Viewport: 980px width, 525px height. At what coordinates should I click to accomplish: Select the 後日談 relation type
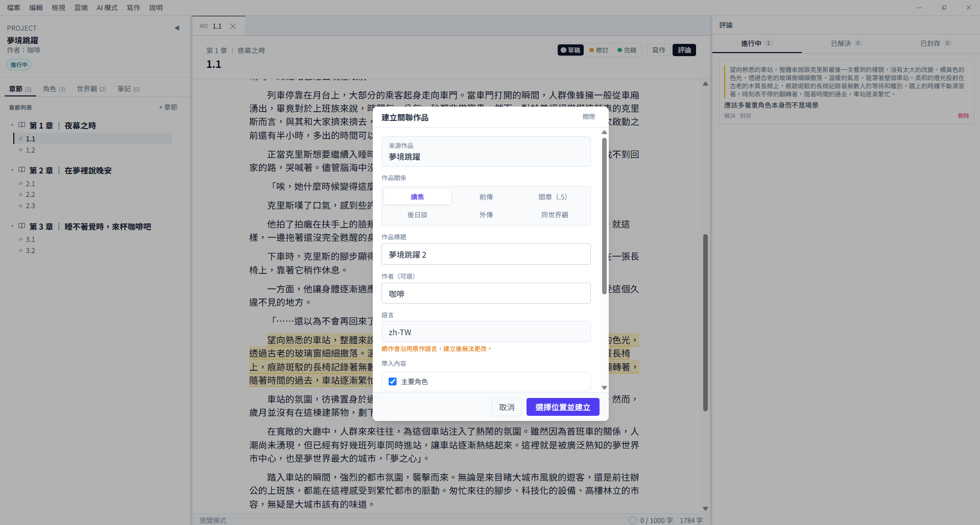click(417, 215)
